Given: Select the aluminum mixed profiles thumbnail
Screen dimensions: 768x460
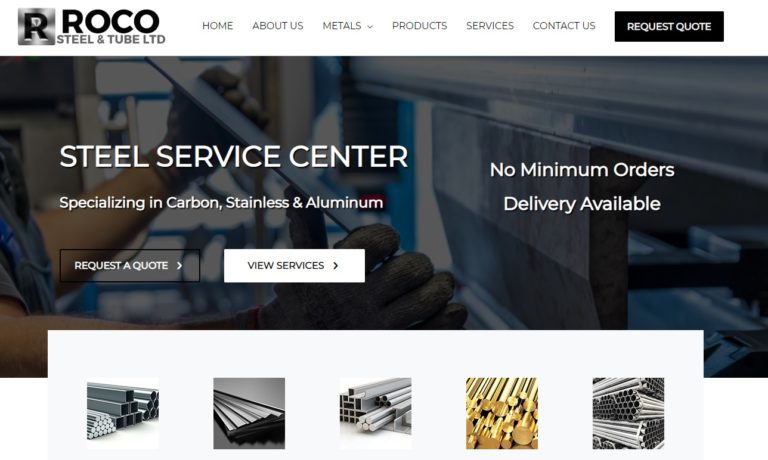Looking at the screenshot, I should 376,413.
